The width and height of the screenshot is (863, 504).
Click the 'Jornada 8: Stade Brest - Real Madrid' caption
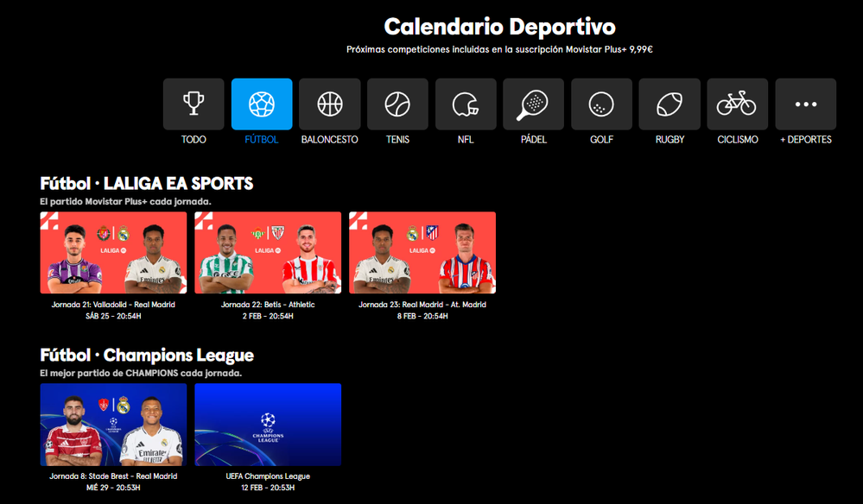113,476
